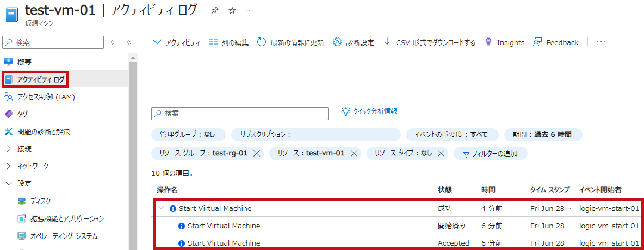Open オペレーティング システム under settings
Screen dimensions: 644x250
[x=65, y=236]
